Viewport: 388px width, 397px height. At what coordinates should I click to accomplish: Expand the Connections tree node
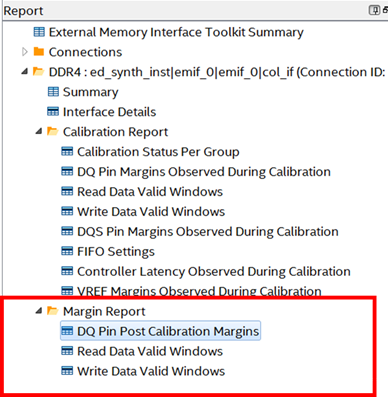click(25, 52)
